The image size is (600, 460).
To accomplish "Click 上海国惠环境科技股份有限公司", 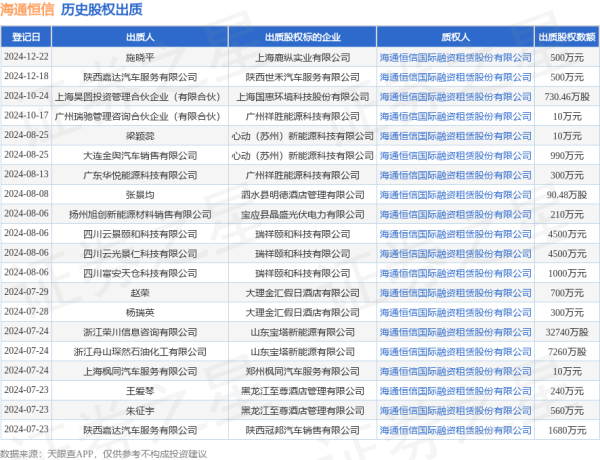I will [x=303, y=97].
